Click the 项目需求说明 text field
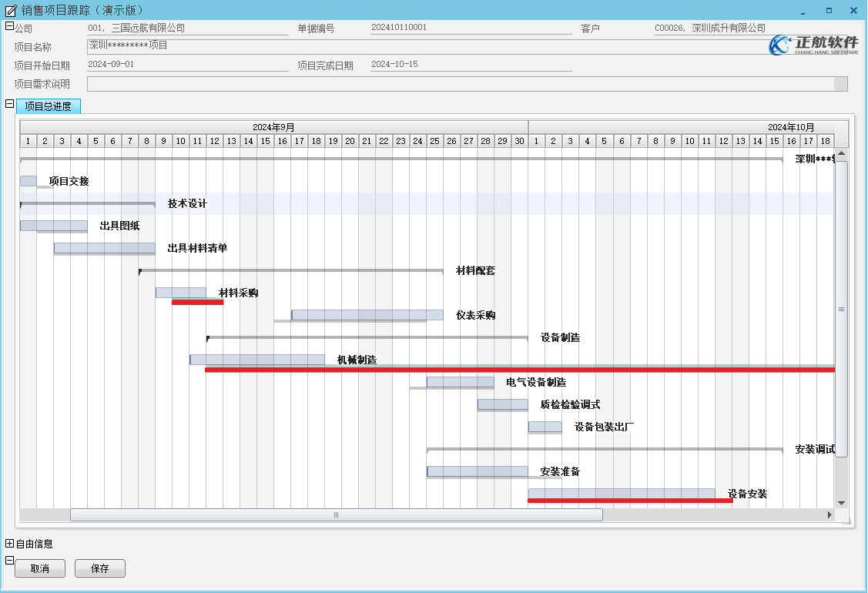Viewport: 868px width, 593px height. (x=468, y=84)
